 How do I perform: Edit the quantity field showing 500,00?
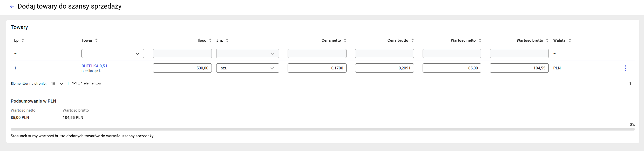pyautogui.click(x=182, y=68)
